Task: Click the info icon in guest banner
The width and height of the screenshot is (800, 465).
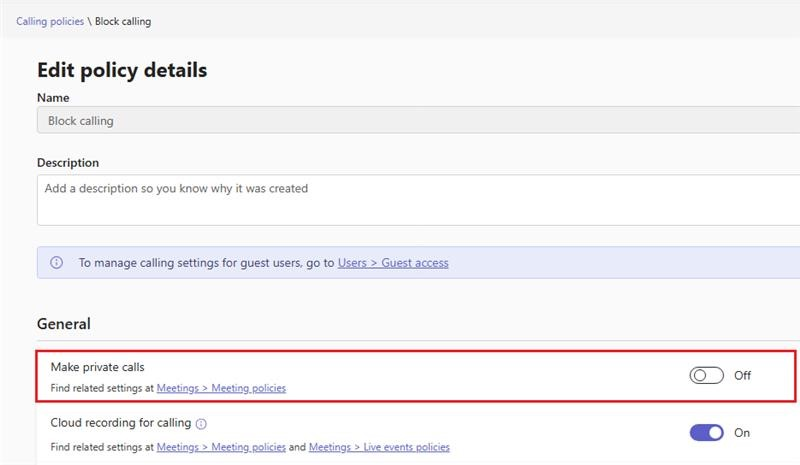Action: 57,262
